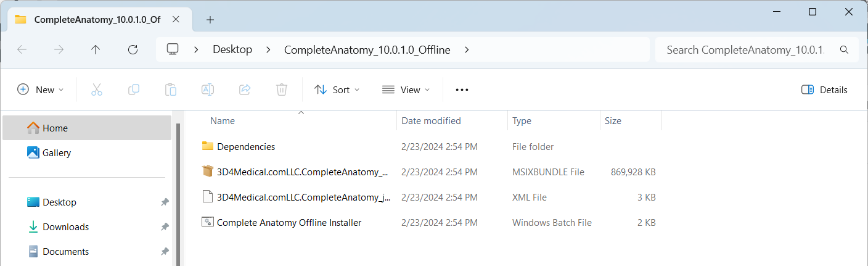Maximize the File Explorer window
The height and width of the screenshot is (266, 868).
coord(813,12)
